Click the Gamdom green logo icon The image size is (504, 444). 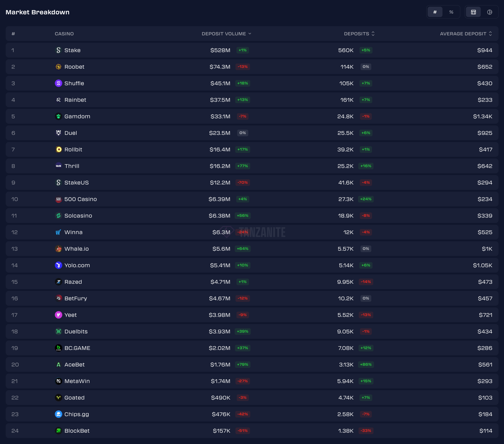[58, 116]
